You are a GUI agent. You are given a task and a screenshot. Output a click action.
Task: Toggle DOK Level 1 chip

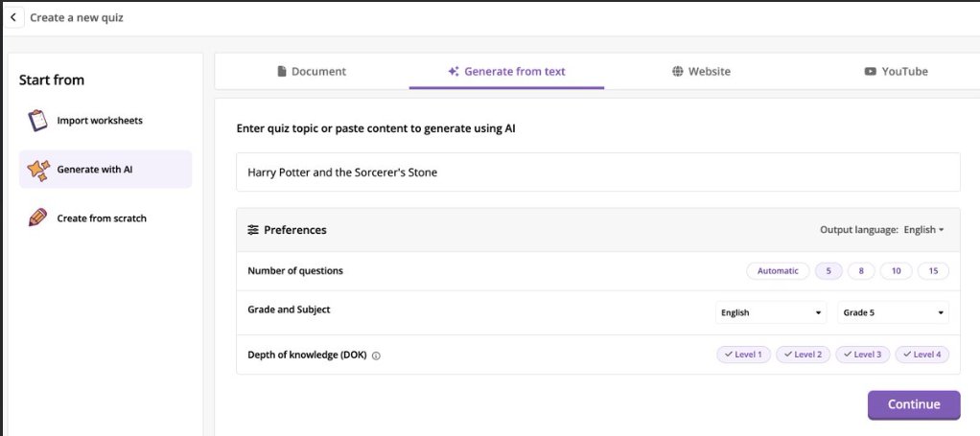[x=744, y=355]
